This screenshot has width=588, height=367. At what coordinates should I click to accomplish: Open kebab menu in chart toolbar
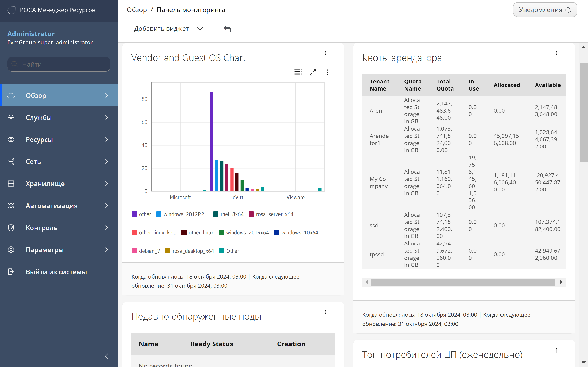click(327, 72)
